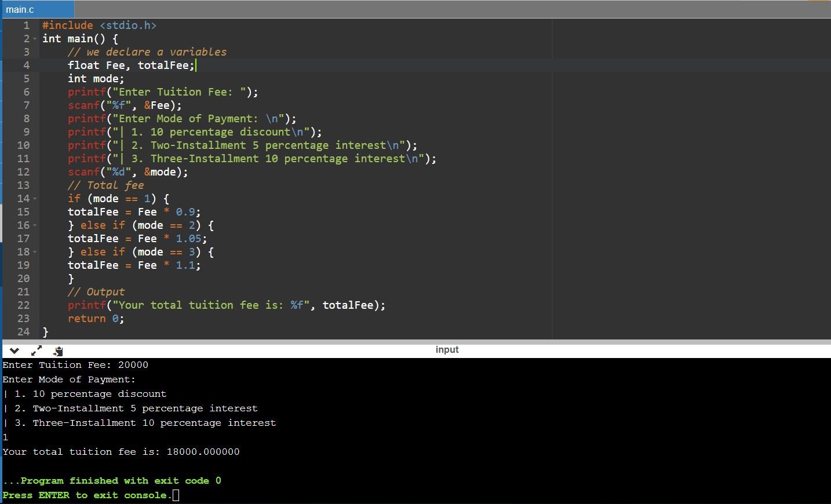Viewport: 831px width, 504px height.
Task: Fold the main() function at line 2
Action: [x=35, y=39]
